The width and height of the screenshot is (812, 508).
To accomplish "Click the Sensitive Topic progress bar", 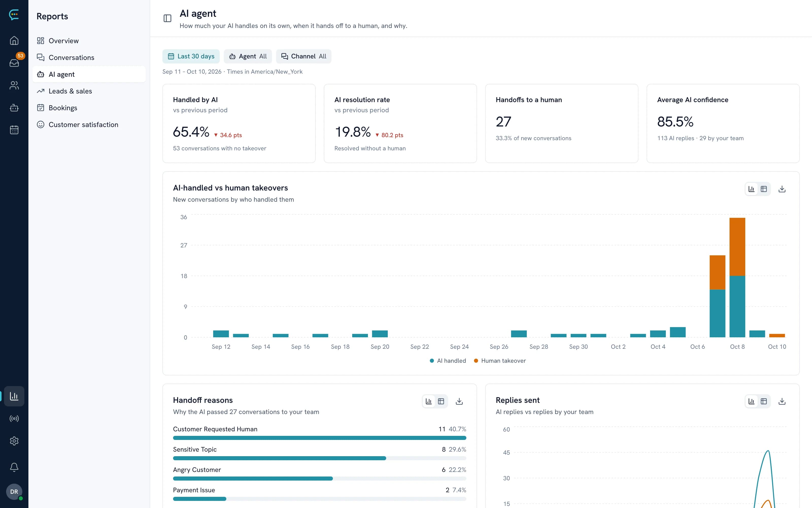I will tap(319, 458).
